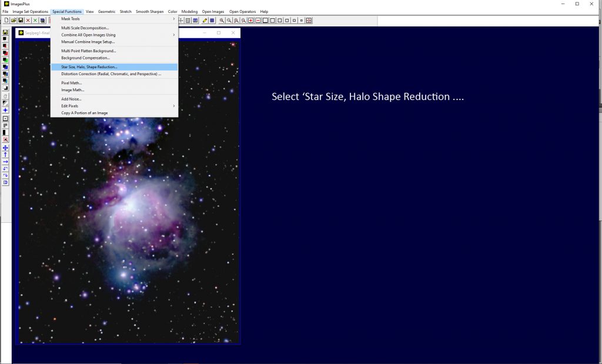
Task: Open the Modeling menu
Action: [x=190, y=12]
